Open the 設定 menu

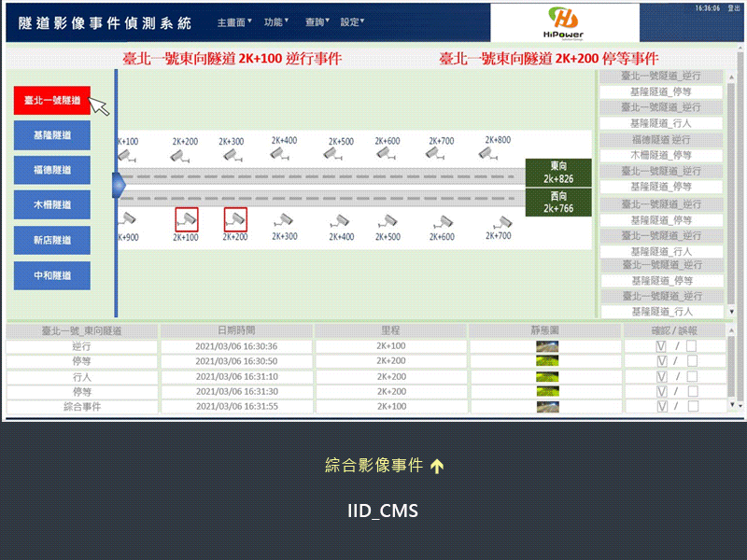tap(352, 21)
